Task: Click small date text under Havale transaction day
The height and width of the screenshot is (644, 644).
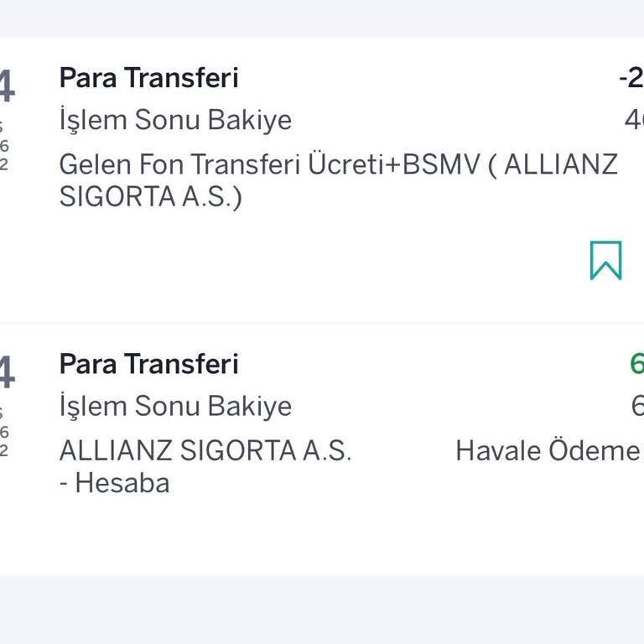Action: (x=4, y=433)
